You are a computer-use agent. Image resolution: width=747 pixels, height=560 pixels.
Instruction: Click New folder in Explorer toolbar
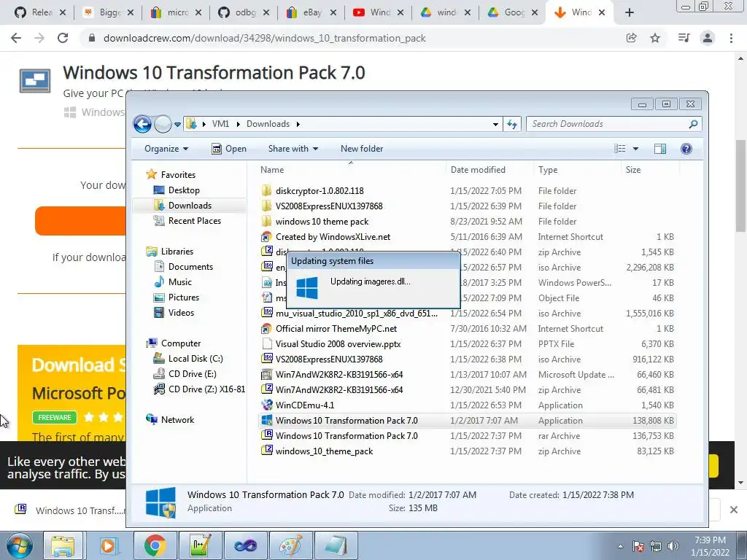coord(362,149)
